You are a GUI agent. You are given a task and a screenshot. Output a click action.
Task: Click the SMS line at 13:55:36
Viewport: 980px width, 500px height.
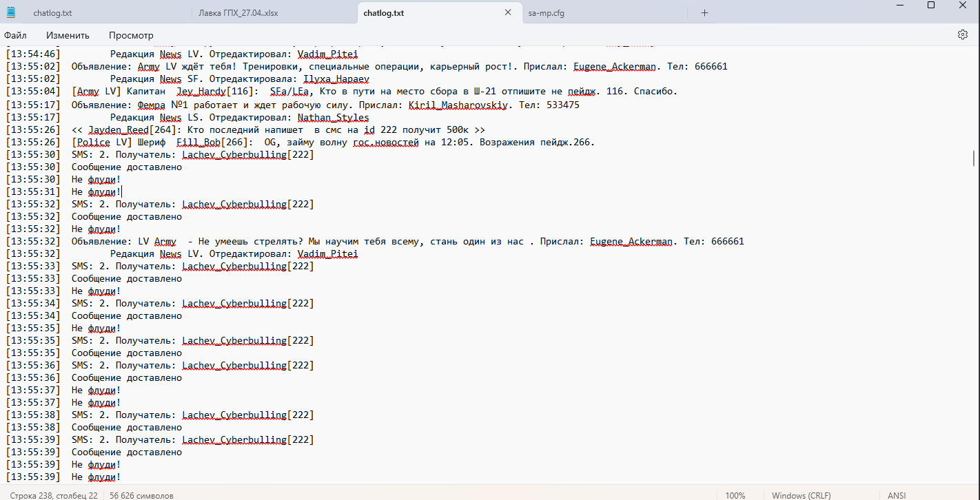pyautogui.click(x=193, y=366)
